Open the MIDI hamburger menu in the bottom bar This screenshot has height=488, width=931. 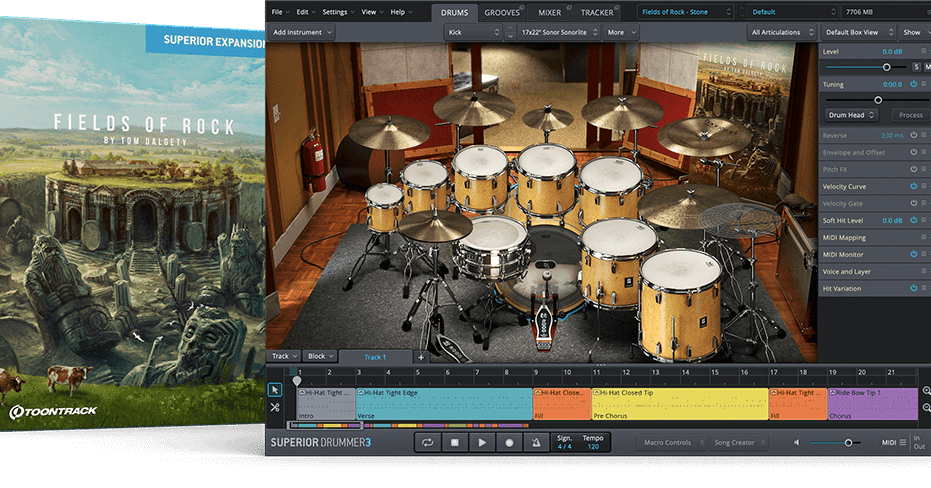click(x=902, y=442)
